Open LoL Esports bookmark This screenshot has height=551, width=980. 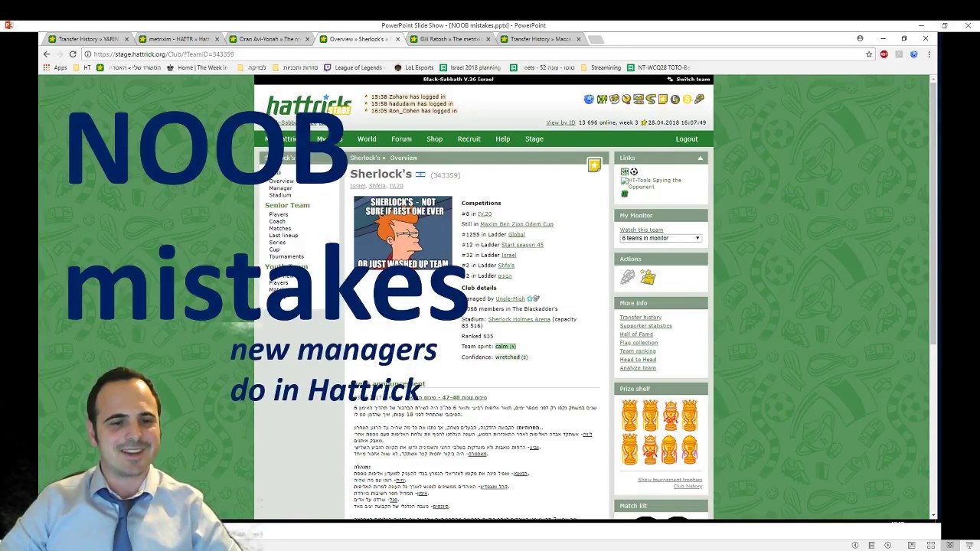pos(414,67)
